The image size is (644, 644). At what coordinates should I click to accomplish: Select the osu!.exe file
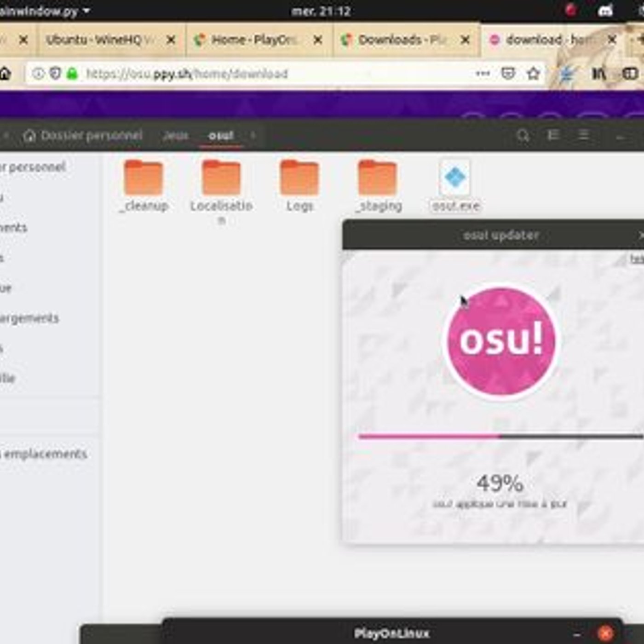click(455, 186)
